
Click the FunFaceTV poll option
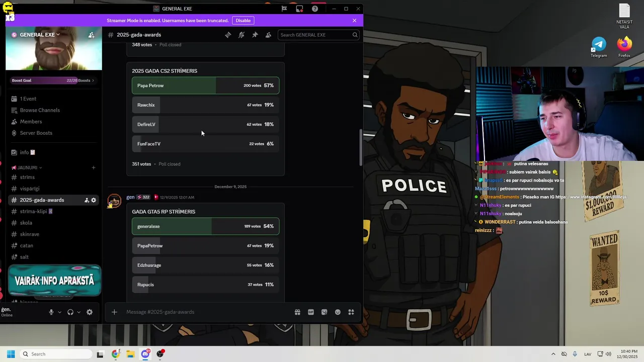tap(205, 144)
